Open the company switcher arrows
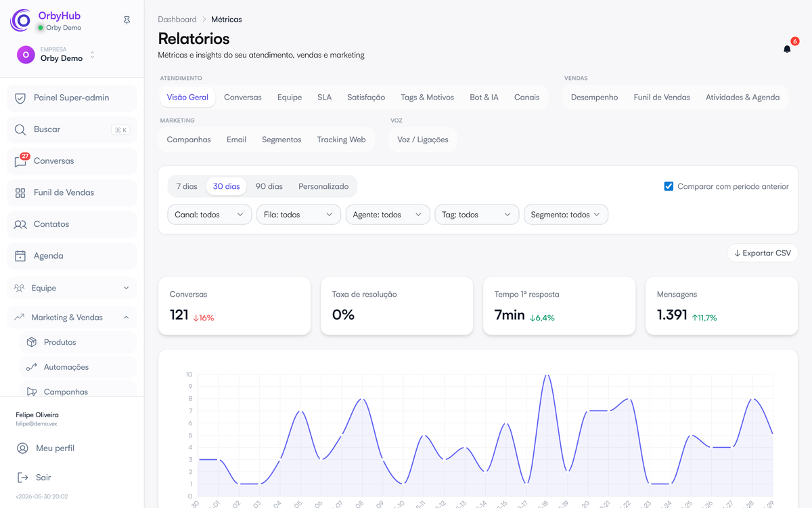This screenshot has width=812, height=508. tap(93, 55)
